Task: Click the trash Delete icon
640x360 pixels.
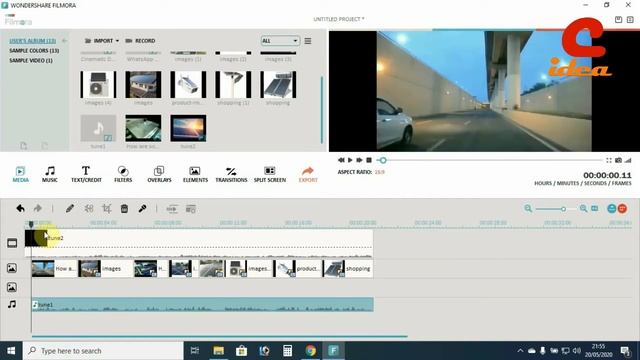Action: coord(124,209)
